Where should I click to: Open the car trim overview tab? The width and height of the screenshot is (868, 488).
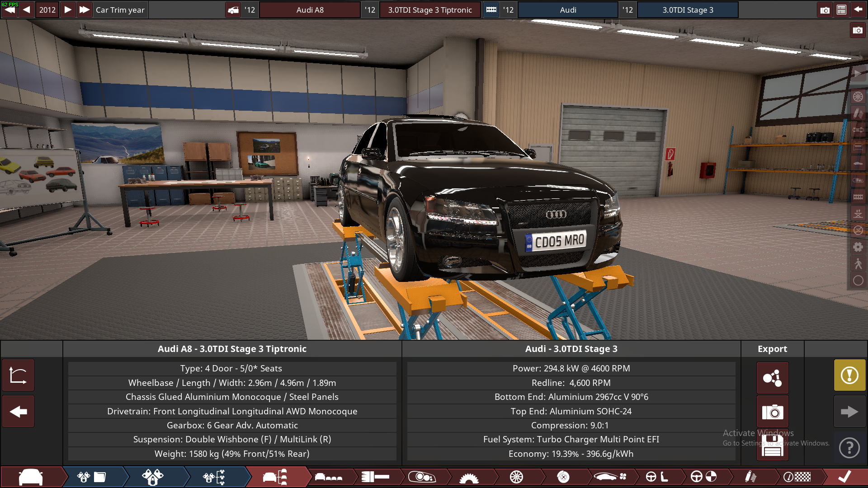[275, 477]
